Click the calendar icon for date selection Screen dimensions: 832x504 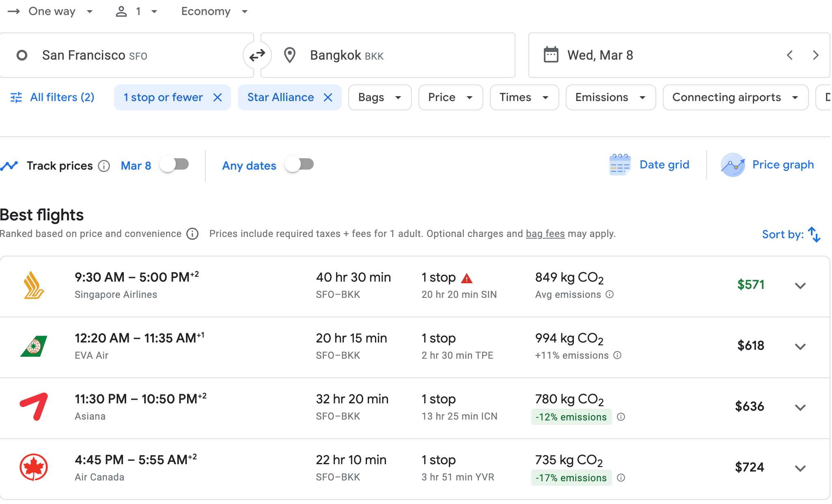point(550,55)
